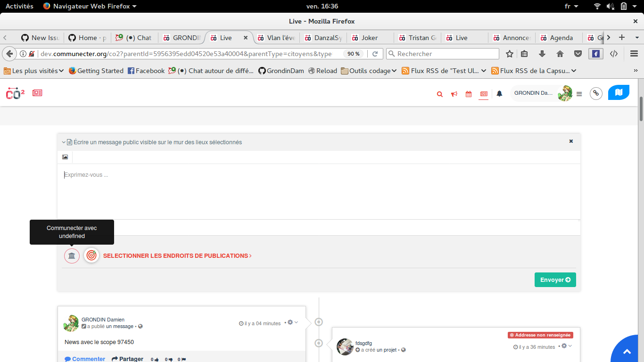644x362 pixels.
Task: Select the underlined live news icon in header
Action: [x=484, y=94]
